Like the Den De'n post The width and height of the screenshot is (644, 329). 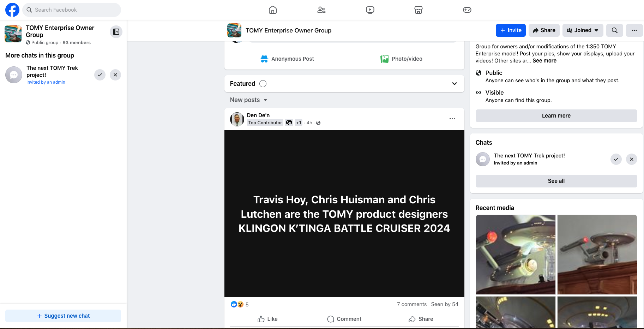(x=268, y=319)
